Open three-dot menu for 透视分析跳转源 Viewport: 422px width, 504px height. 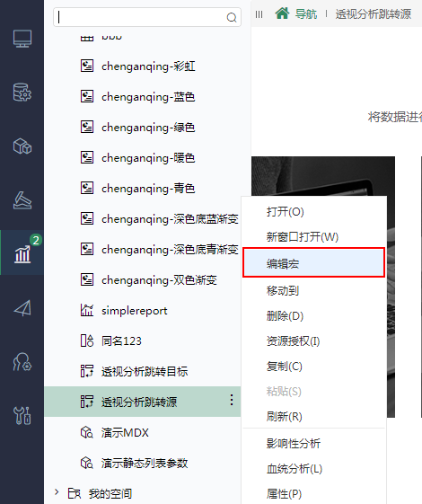[x=232, y=400]
